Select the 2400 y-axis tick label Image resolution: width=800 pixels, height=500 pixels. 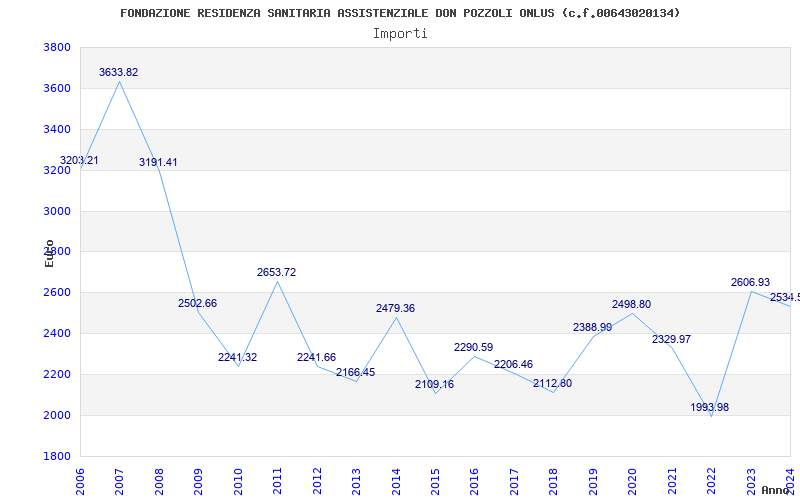[57, 333]
